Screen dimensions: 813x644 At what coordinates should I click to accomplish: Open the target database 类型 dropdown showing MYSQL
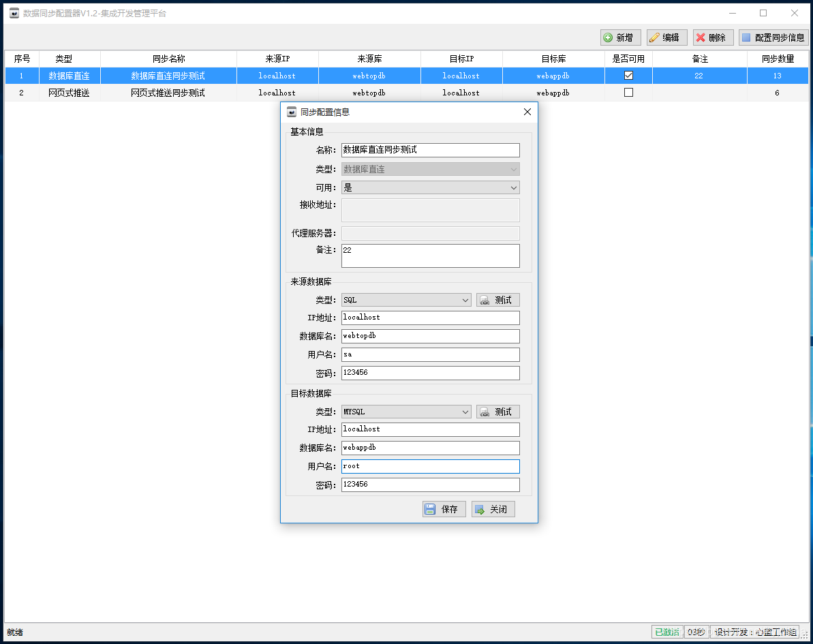(x=406, y=412)
